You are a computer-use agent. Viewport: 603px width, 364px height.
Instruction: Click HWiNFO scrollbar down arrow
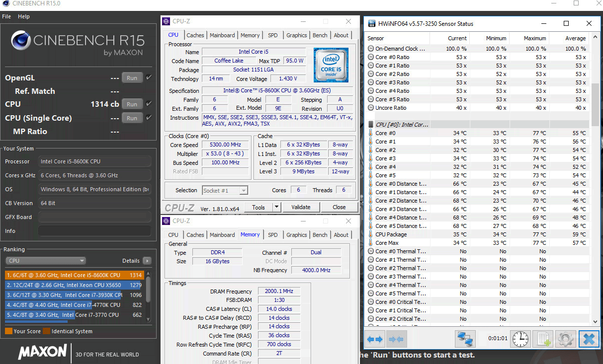(x=596, y=322)
